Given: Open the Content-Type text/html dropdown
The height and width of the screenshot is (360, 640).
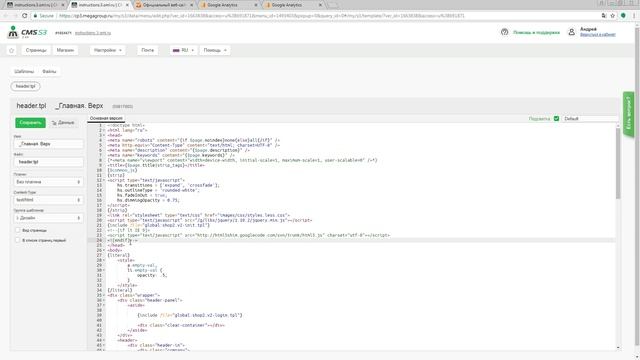Looking at the screenshot, I should click(48, 200).
